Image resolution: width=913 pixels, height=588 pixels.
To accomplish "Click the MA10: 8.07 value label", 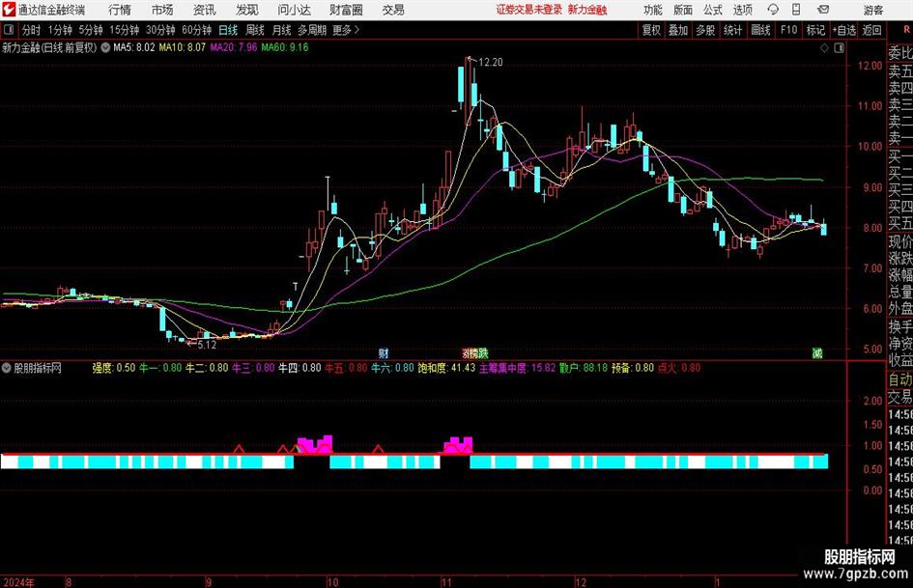I will pyautogui.click(x=183, y=47).
